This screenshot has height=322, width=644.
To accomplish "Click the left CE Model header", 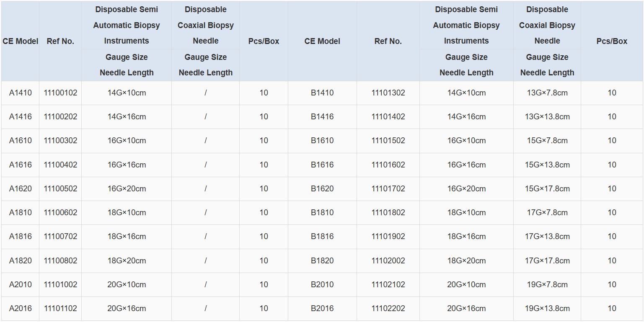I will click(x=21, y=41).
